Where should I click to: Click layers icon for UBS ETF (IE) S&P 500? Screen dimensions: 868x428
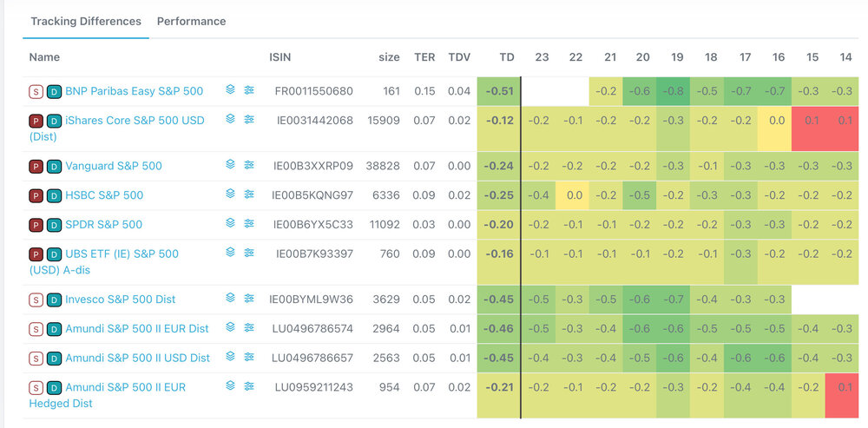[231, 253]
